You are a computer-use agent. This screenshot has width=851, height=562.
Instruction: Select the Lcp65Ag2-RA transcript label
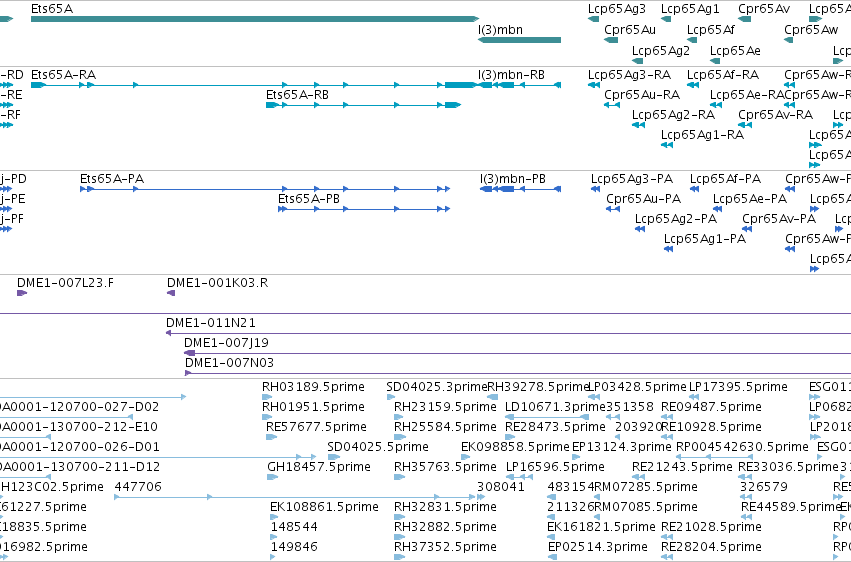click(673, 114)
